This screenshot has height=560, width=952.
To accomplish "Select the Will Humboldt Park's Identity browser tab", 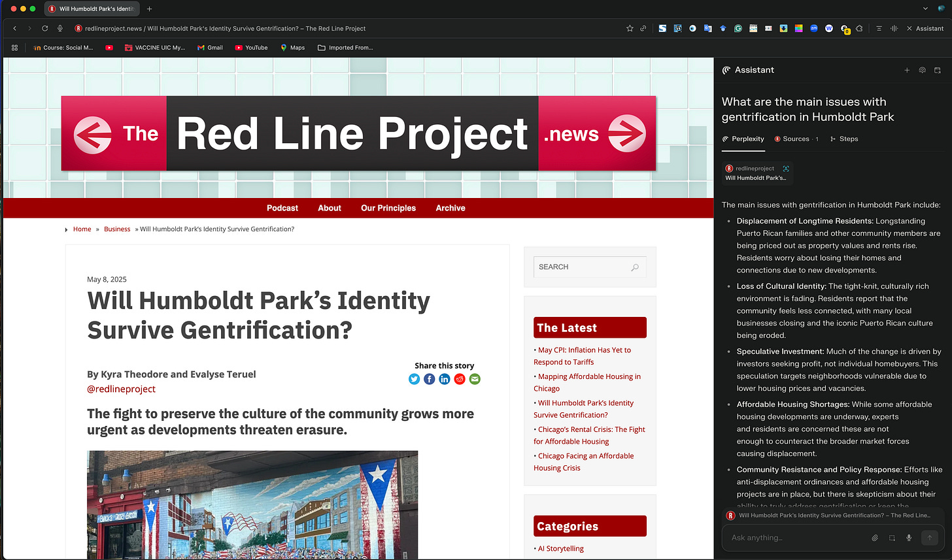I will click(92, 9).
